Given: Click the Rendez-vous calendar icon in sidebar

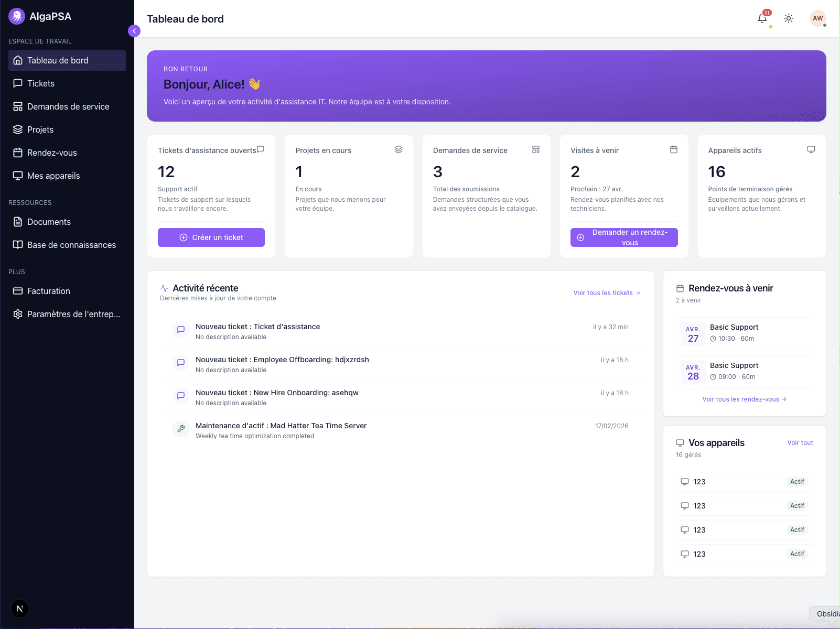Looking at the screenshot, I should [18, 153].
